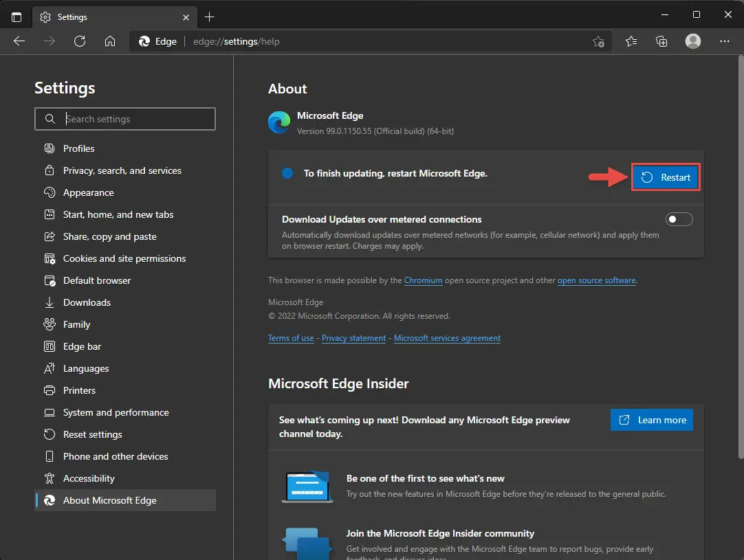Open Terms of use link
744x560 pixels.
click(291, 338)
